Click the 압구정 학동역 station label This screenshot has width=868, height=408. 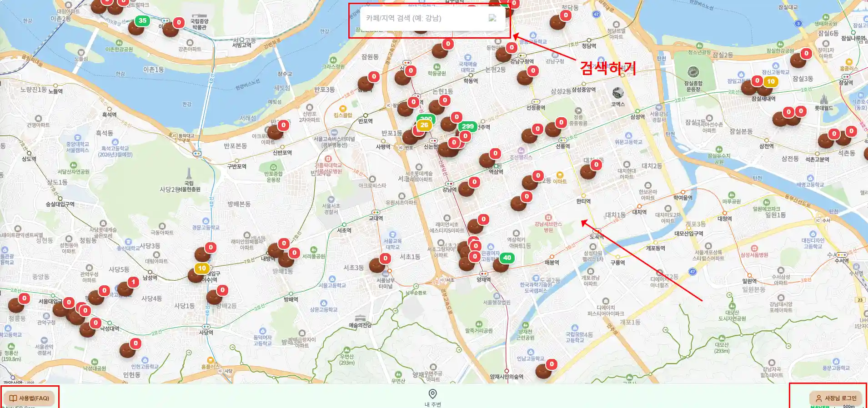pos(471,81)
